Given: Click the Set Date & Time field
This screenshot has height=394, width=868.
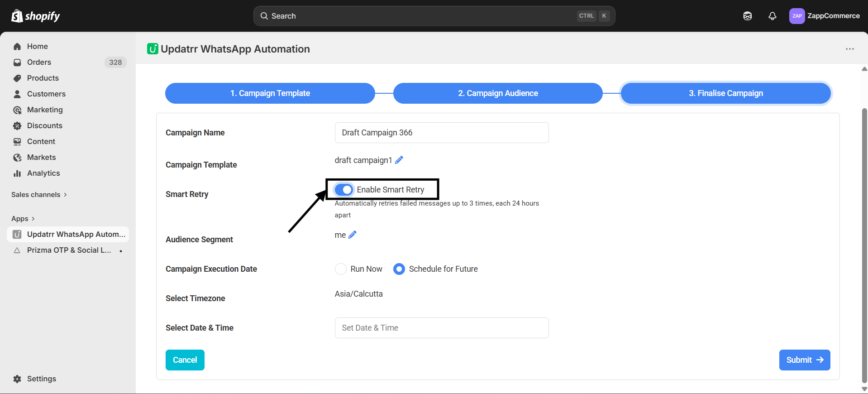Looking at the screenshot, I should (441, 328).
